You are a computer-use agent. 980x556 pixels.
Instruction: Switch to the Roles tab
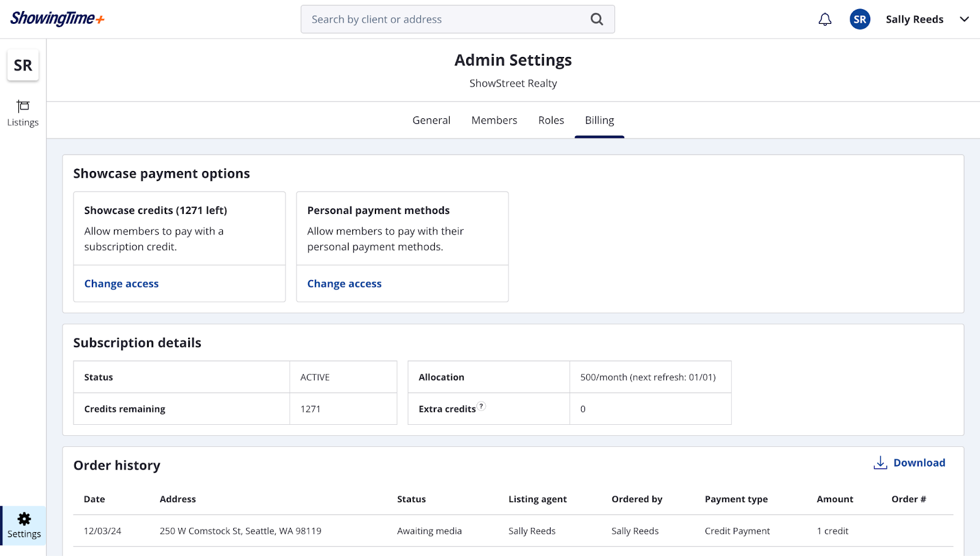pyautogui.click(x=551, y=120)
